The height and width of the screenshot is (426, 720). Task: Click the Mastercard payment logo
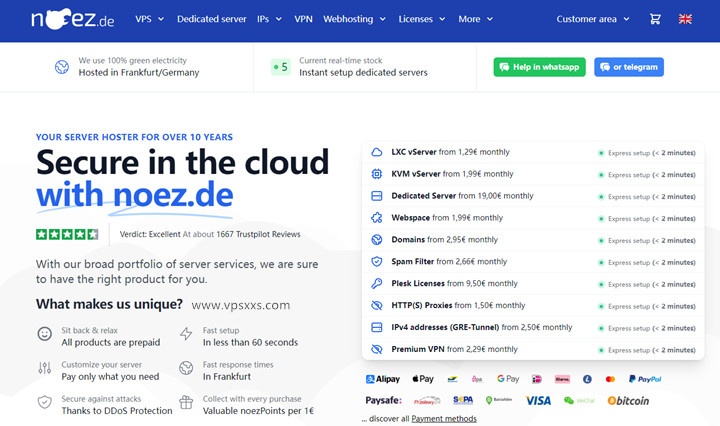pyautogui.click(x=610, y=379)
